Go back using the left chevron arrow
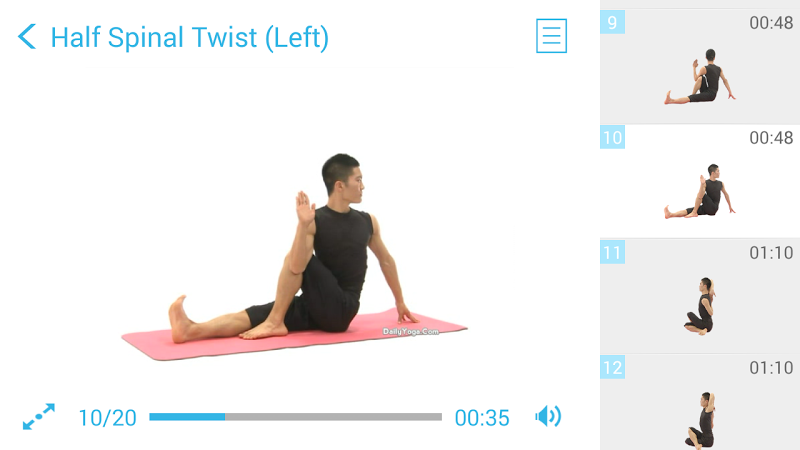 27,37
